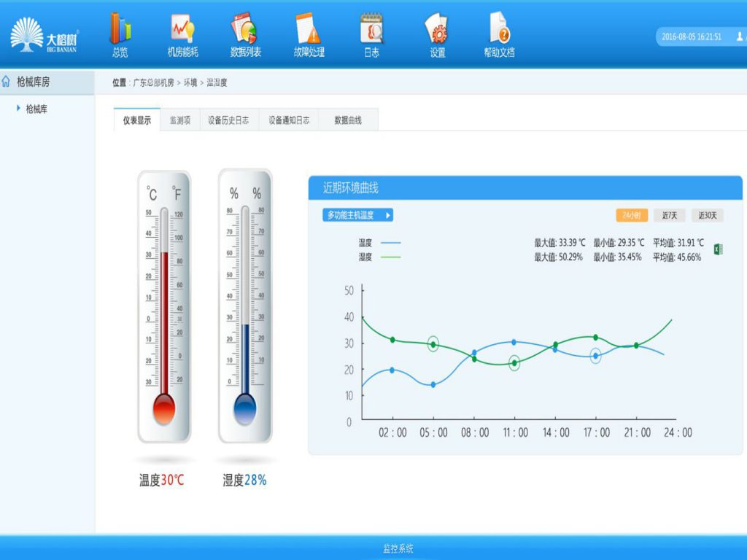This screenshot has height=560, width=747.
Task: Open the 故障处理 fault handling icon
Action: click(309, 35)
